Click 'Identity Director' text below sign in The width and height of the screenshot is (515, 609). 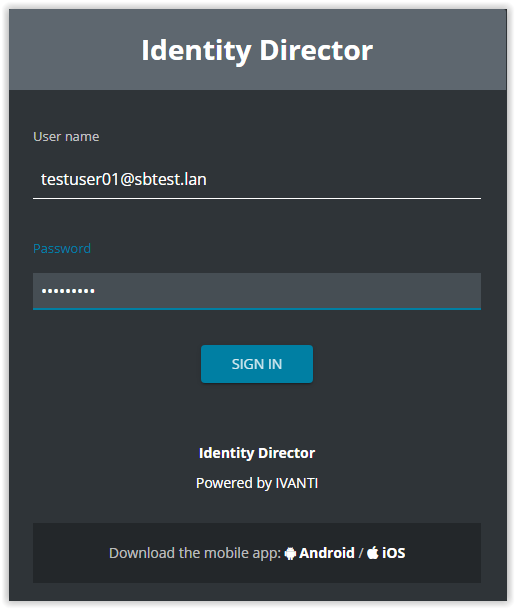click(x=257, y=453)
